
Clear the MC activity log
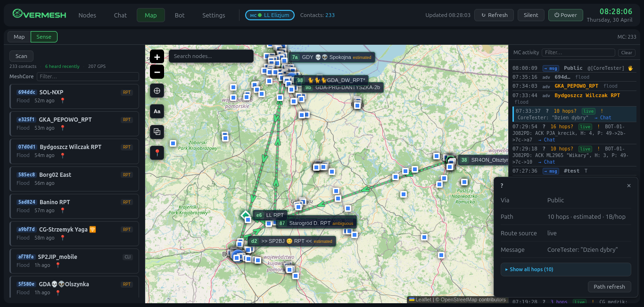coord(627,53)
